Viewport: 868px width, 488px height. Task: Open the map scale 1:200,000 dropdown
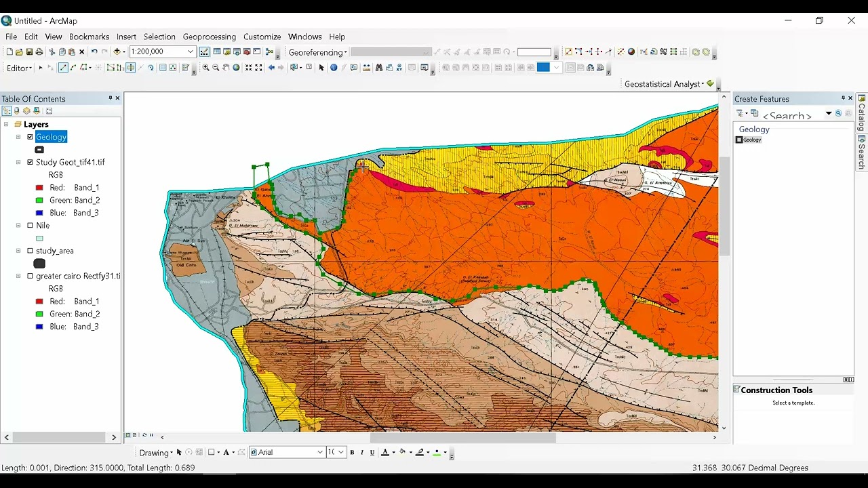tap(191, 52)
